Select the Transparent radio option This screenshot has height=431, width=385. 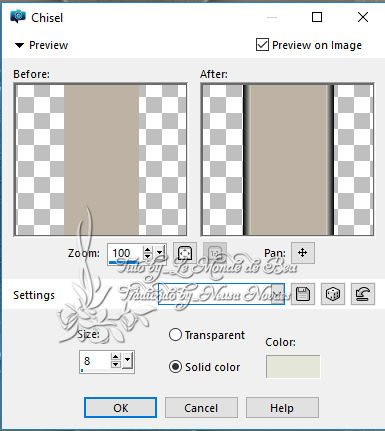pos(175,335)
